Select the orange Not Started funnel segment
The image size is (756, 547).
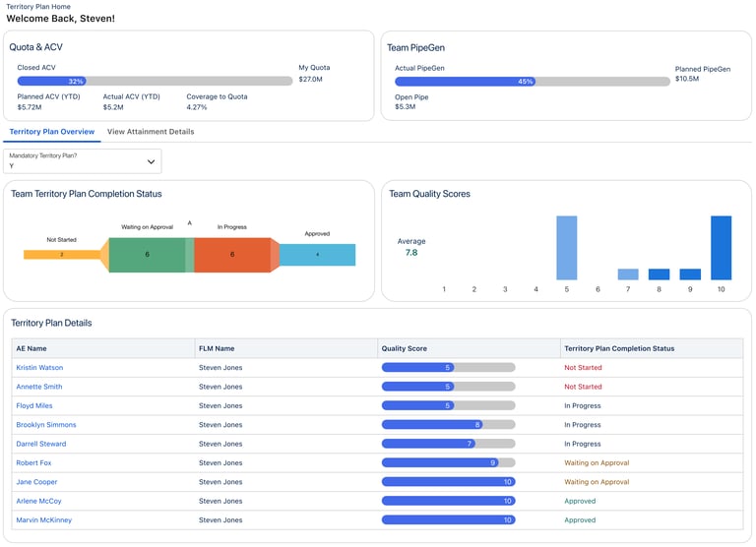62,255
